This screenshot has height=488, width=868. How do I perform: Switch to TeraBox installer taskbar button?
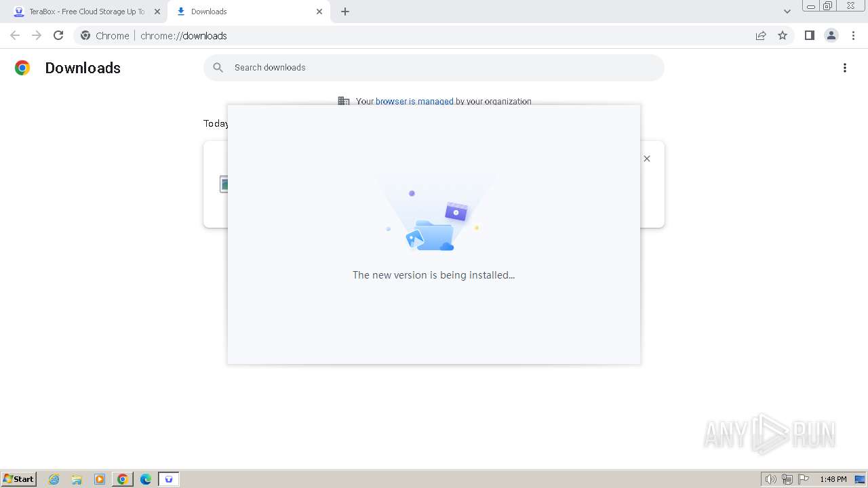(169, 479)
